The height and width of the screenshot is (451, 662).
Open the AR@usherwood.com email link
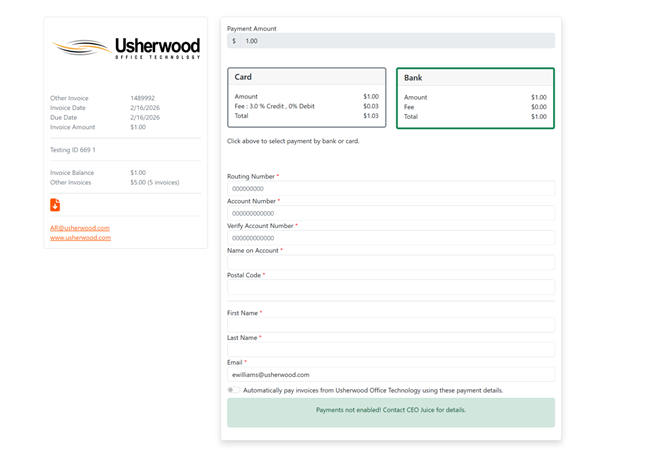pos(80,228)
